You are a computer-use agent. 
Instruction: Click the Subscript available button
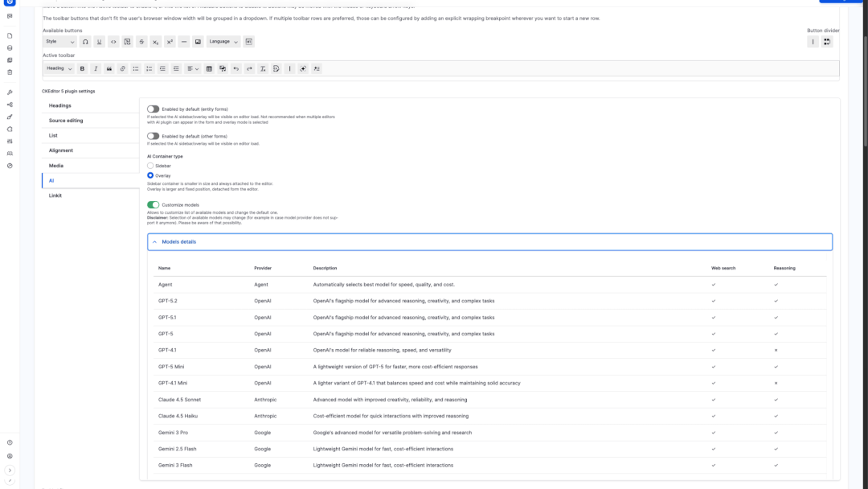click(156, 42)
